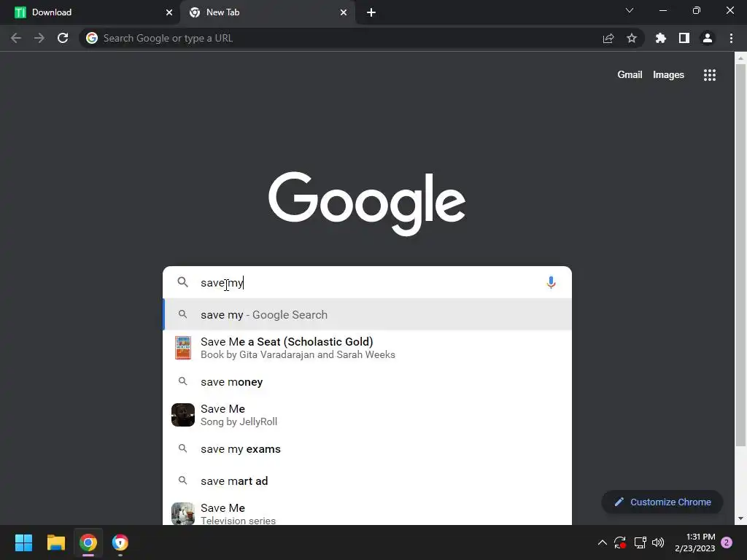Select the 'save my - Google Search' suggestion
The height and width of the screenshot is (560, 747).
[367, 315]
